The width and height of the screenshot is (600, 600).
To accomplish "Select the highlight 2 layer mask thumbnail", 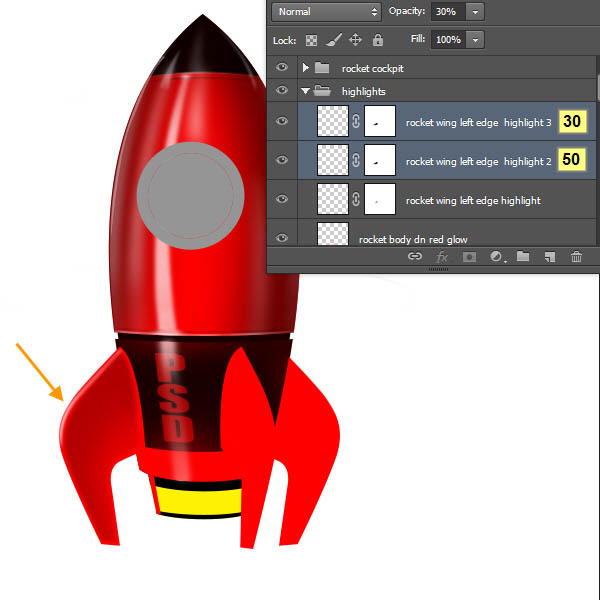I will pyautogui.click(x=380, y=160).
